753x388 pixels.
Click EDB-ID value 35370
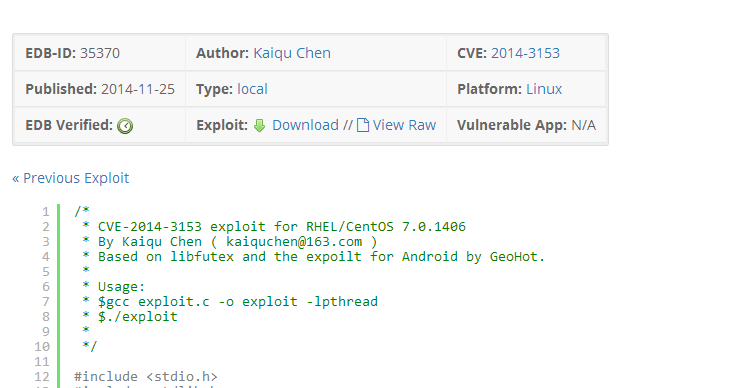(x=100, y=53)
